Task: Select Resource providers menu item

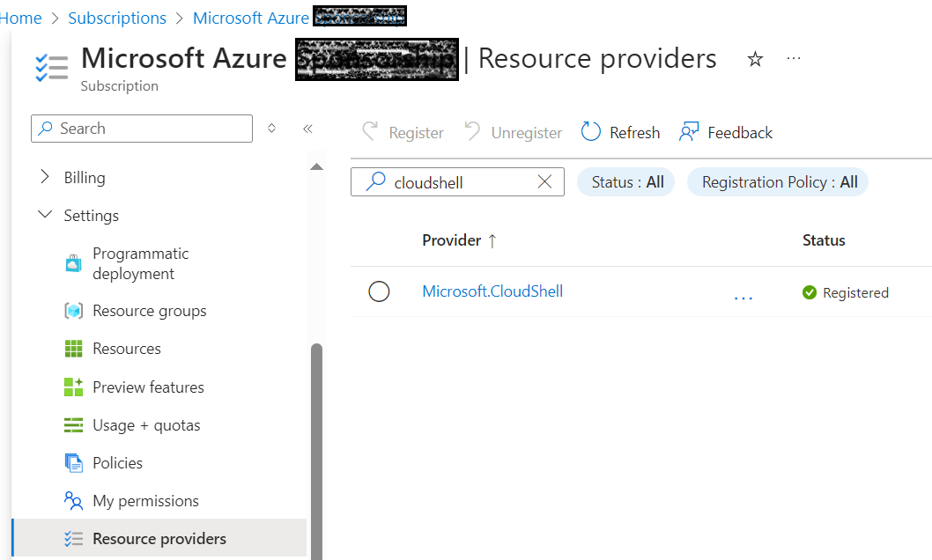Action: (159, 538)
